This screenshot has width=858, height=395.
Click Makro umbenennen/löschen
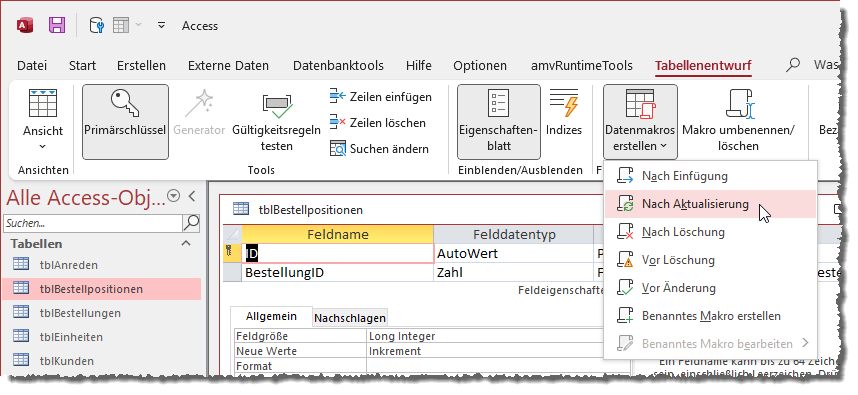pos(739,121)
